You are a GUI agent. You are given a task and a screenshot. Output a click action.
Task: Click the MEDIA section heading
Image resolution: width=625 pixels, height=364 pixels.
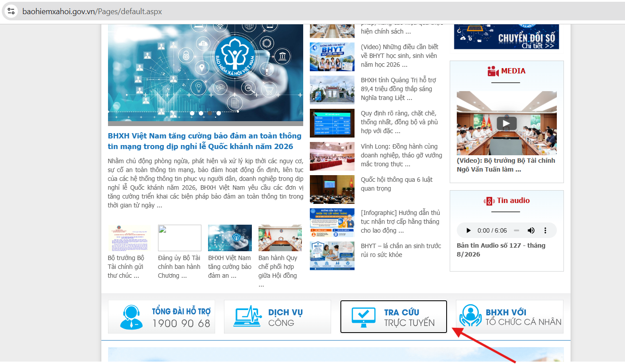click(513, 71)
